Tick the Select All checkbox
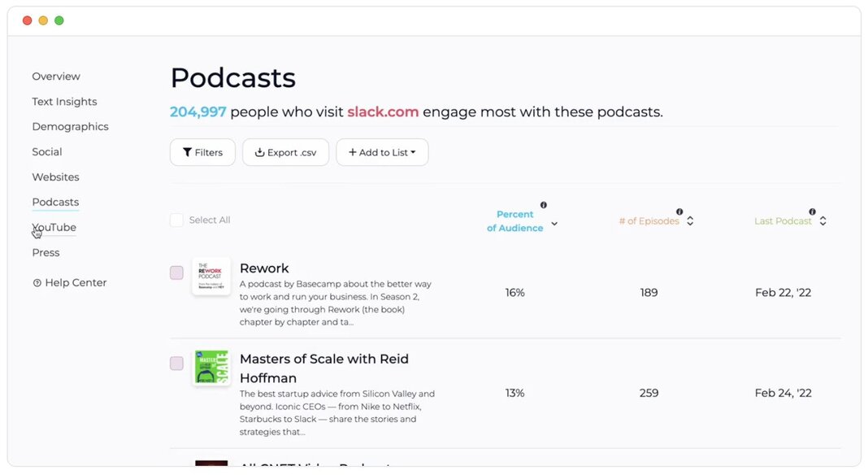 [x=176, y=220]
